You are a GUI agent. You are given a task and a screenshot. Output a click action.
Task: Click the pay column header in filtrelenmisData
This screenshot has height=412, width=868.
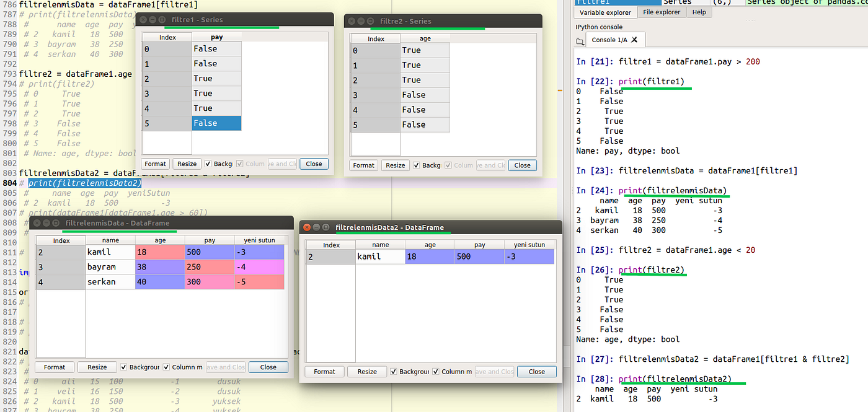coord(210,240)
